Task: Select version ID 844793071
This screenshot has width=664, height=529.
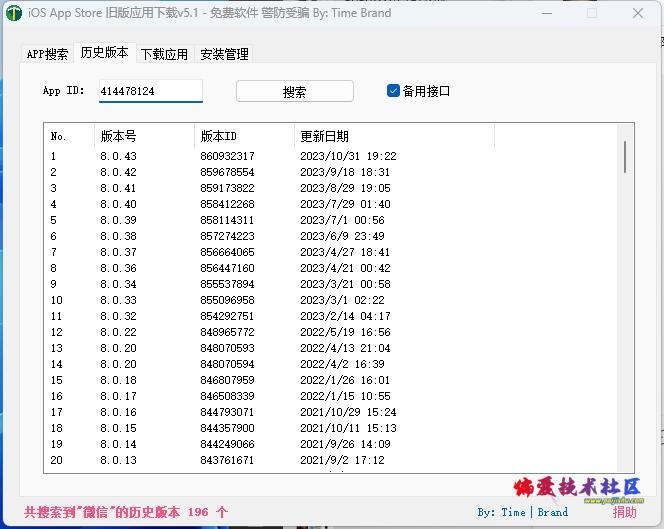Action: pos(227,412)
